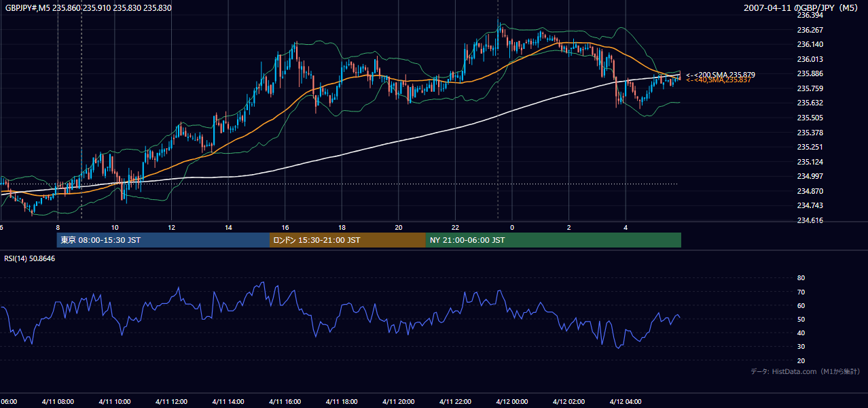Click price axis label 236.140
The width and height of the screenshot is (868, 408).
810,44
